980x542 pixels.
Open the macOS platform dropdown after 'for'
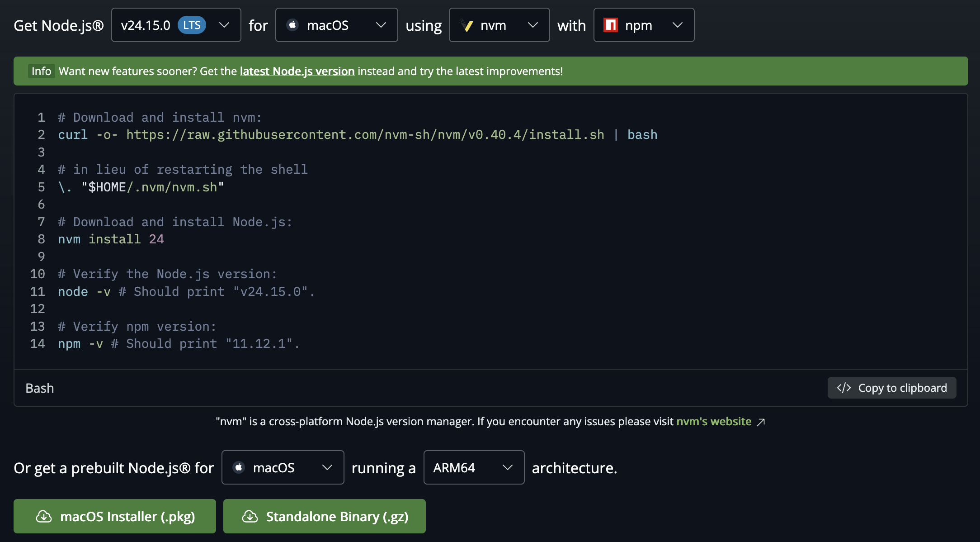336,25
